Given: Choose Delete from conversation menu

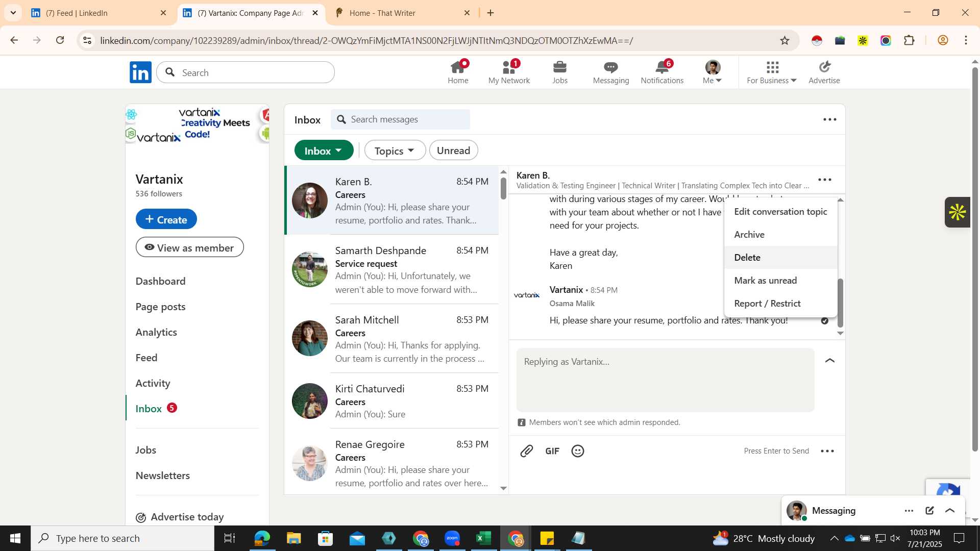Looking at the screenshot, I should click(x=780, y=258).
